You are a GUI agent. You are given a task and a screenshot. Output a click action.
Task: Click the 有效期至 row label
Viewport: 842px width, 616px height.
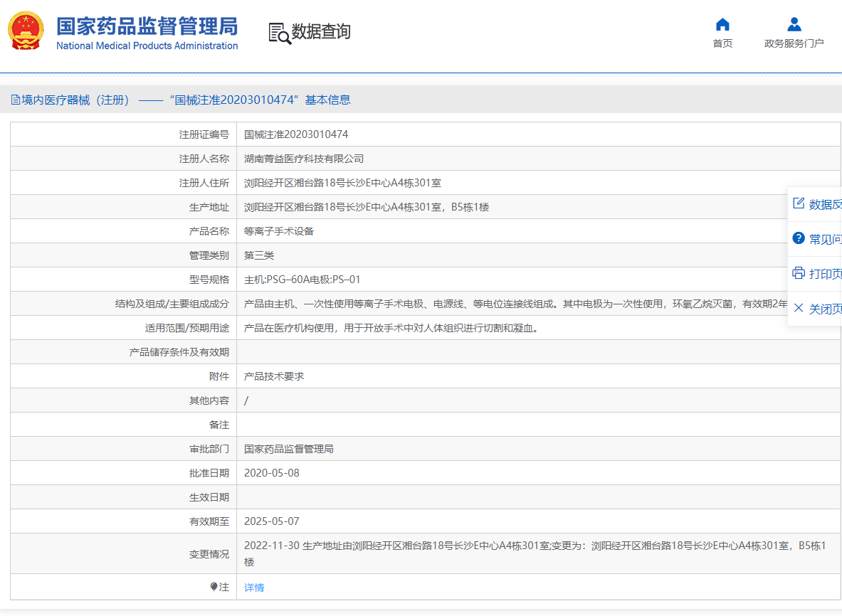click(209, 521)
